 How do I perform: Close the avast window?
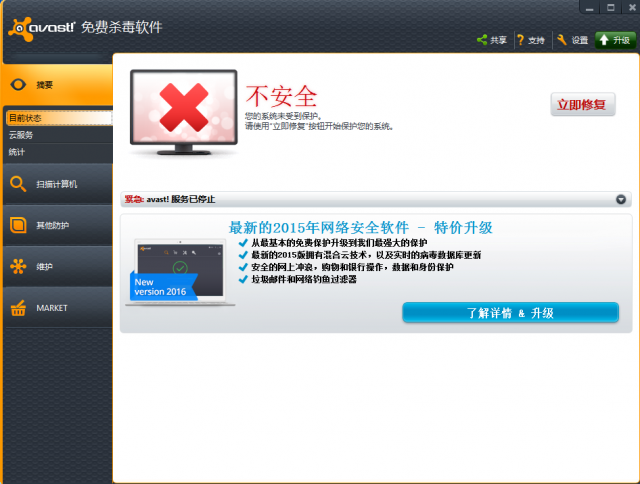click(x=631, y=7)
